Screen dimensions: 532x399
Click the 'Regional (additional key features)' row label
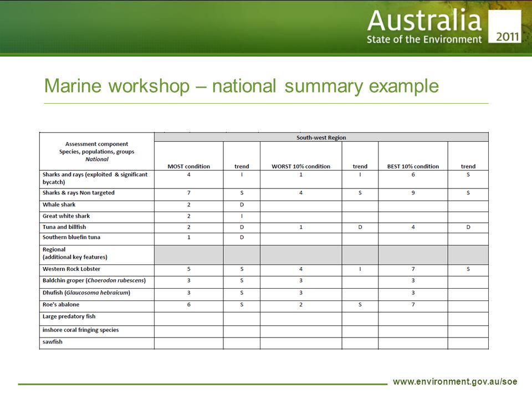tap(75, 253)
